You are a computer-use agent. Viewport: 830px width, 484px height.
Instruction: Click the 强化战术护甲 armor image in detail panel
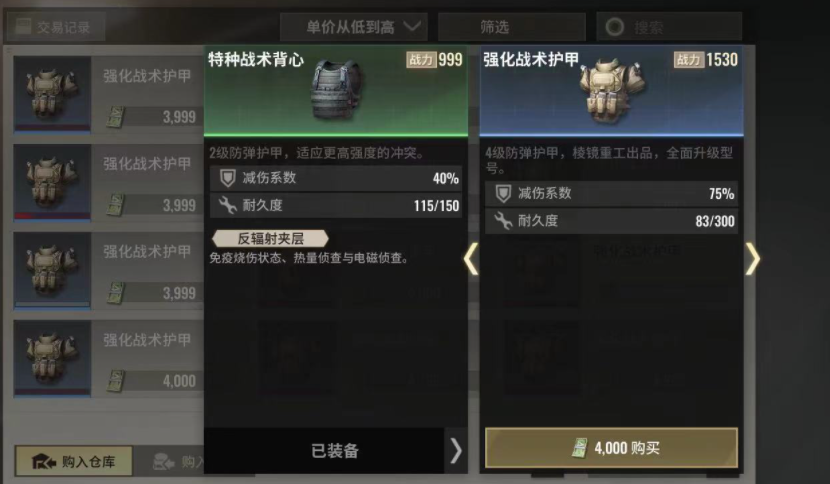[611, 91]
